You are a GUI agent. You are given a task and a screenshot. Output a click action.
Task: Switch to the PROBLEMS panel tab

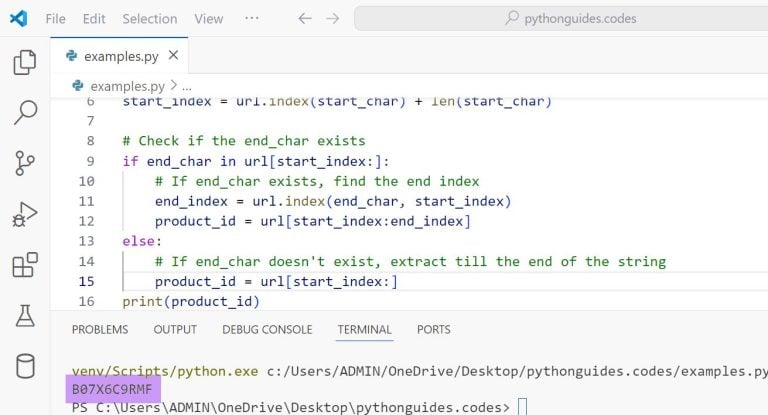coord(100,329)
